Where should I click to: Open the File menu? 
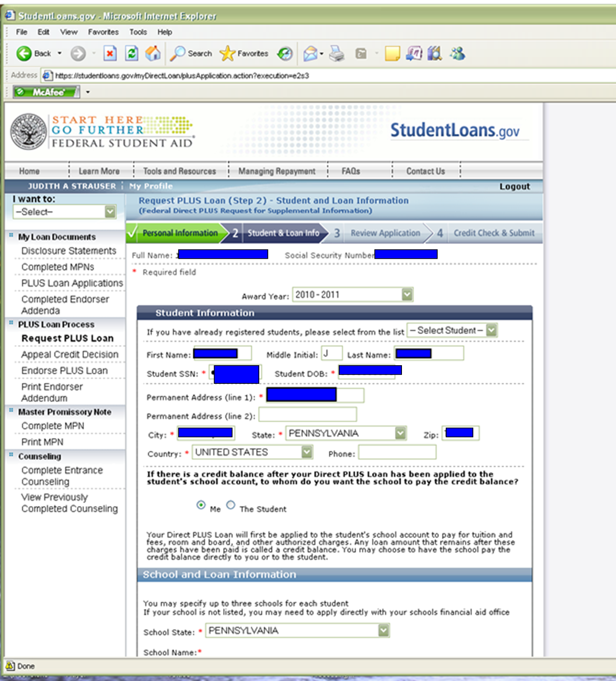coord(21,32)
